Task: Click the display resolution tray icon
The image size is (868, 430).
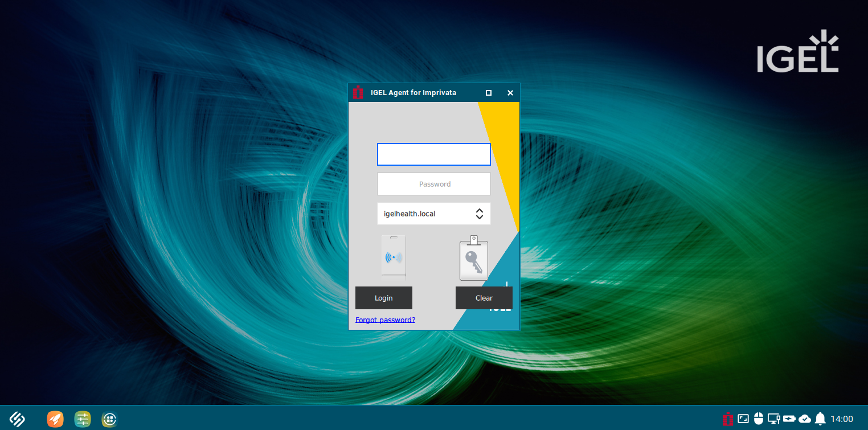Action: click(743, 419)
